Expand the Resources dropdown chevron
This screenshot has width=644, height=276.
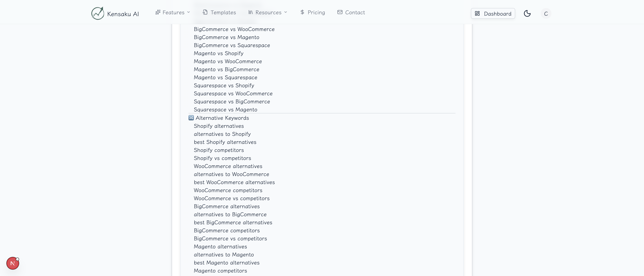[285, 12]
